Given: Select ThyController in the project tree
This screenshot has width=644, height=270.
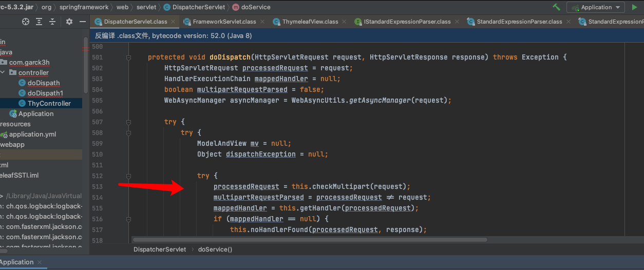Looking at the screenshot, I should point(49,103).
